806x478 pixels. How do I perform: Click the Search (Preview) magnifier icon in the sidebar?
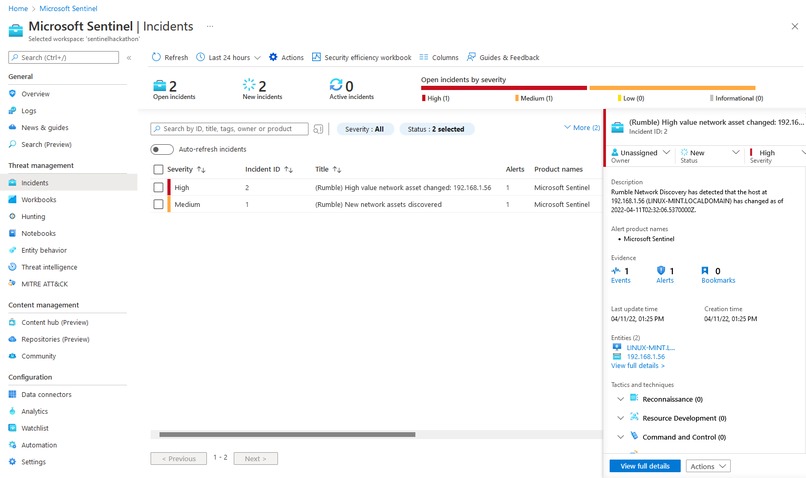[x=12, y=144]
